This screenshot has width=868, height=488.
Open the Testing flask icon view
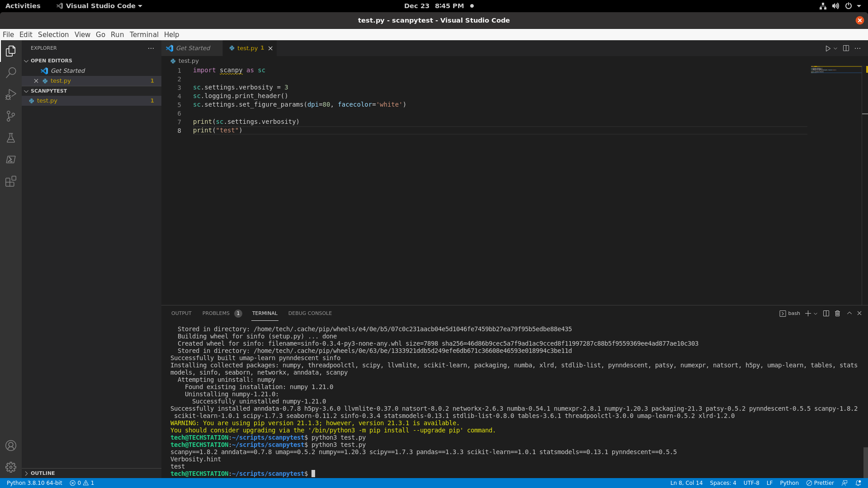click(x=11, y=138)
